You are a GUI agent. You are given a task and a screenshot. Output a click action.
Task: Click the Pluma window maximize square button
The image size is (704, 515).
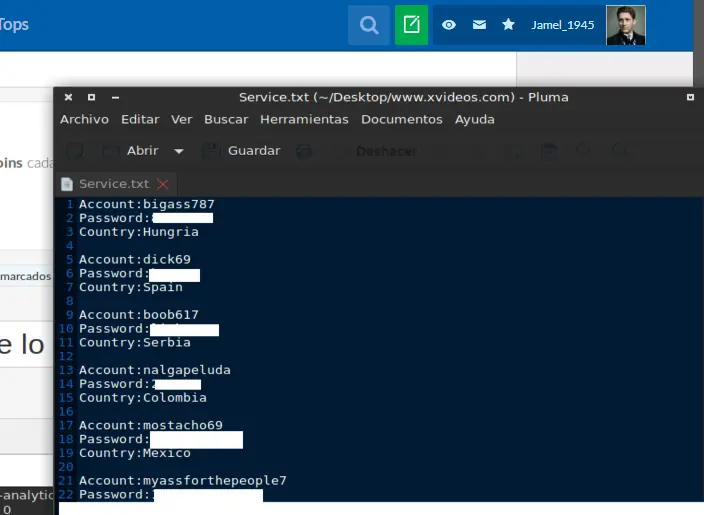[92, 97]
